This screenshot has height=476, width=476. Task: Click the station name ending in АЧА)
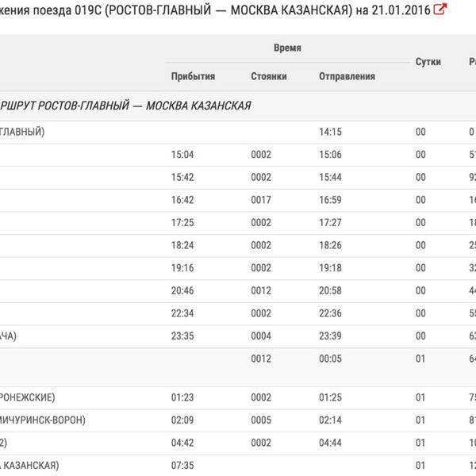point(8,336)
